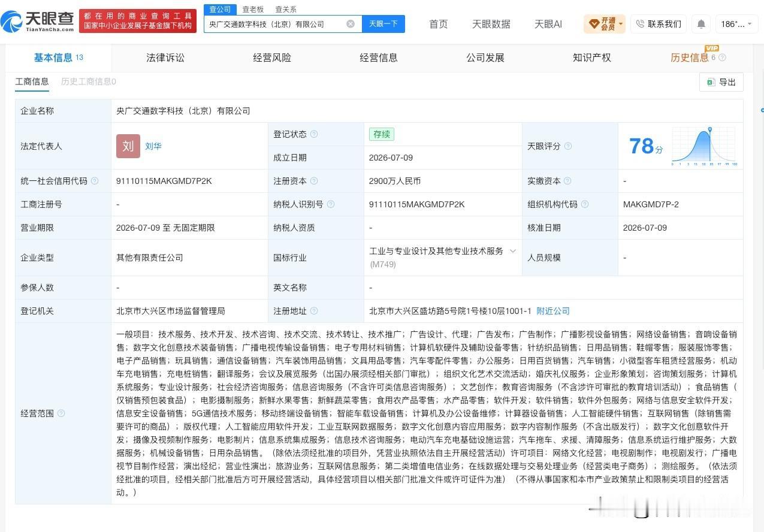Click the 存续 status tag
764x532 pixels.
(382, 134)
